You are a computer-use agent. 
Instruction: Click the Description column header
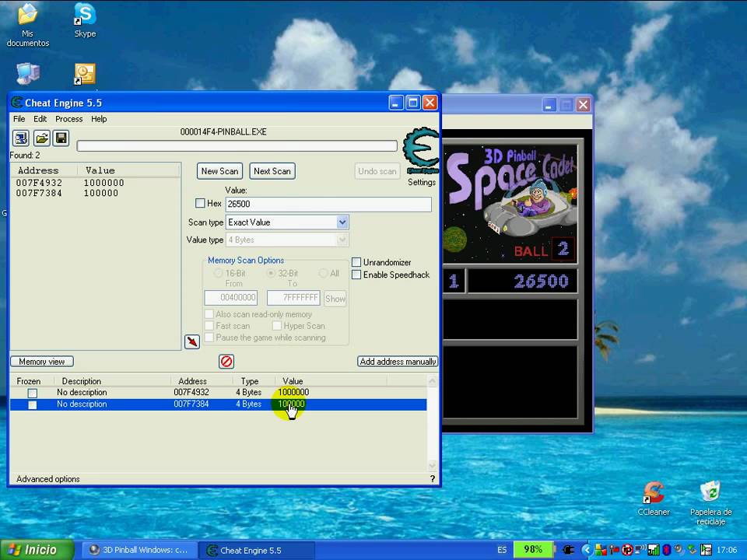82,381
